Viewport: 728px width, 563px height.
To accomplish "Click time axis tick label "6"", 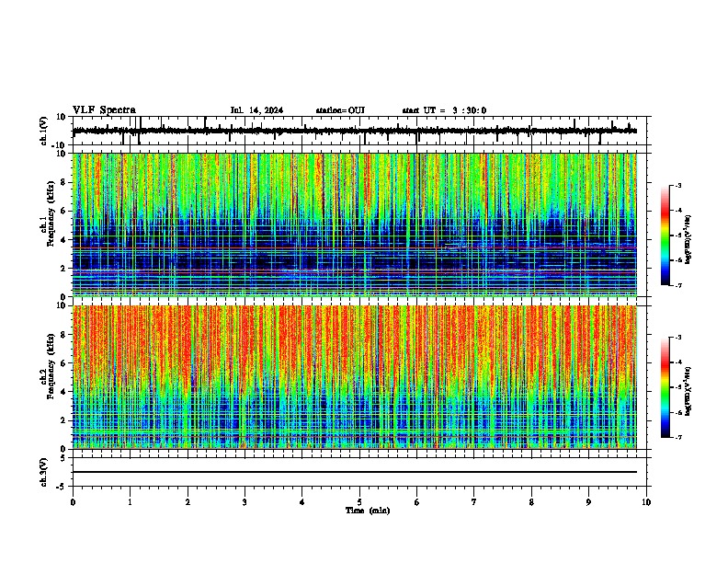I will click(x=417, y=502).
